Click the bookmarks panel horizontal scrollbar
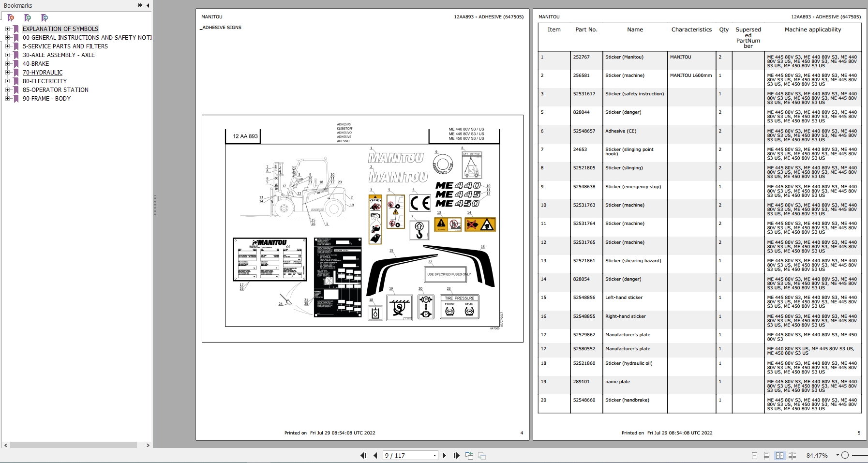The image size is (868, 463). (73, 445)
